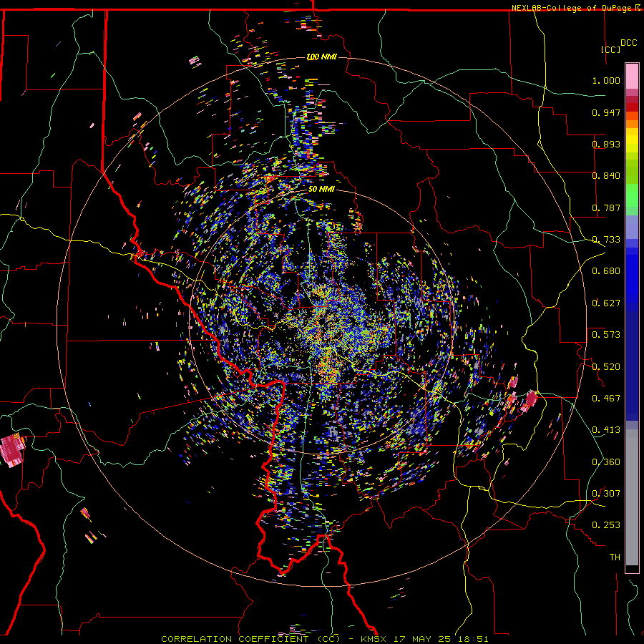The height and width of the screenshot is (644, 644).
Task: Click the 0.413 scale value
Action: tap(606, 430)
